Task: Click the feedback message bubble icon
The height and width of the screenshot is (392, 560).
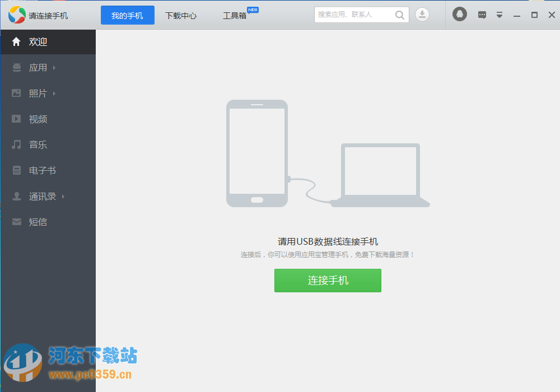Action: point(482,14)
